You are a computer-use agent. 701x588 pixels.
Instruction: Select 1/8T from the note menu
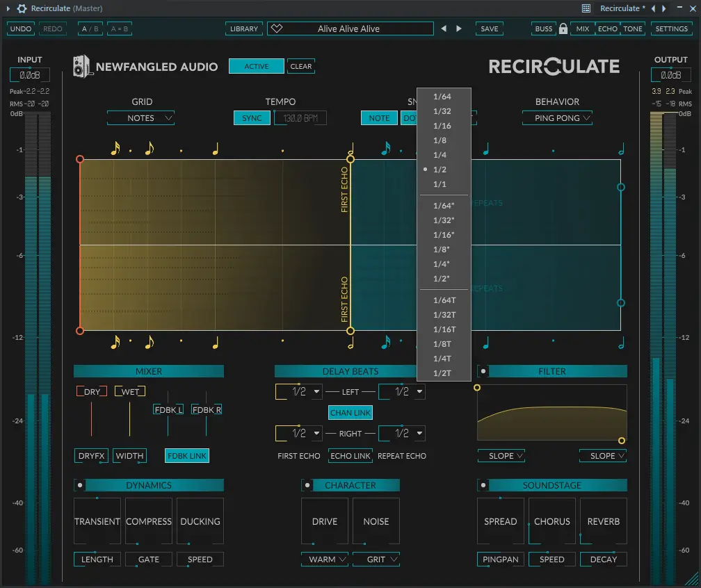(444, 344)
